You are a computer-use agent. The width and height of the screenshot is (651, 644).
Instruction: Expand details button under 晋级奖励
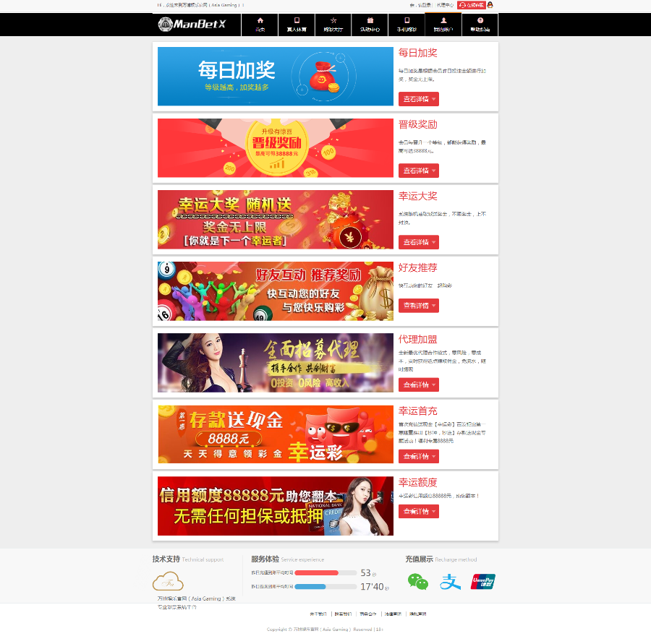(x=419, y=171)
